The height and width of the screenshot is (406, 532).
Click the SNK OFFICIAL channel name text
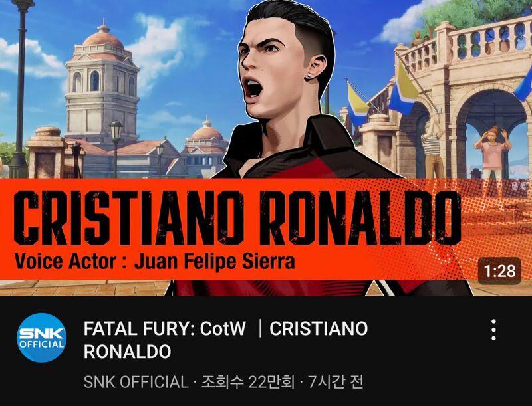point(136,382)
